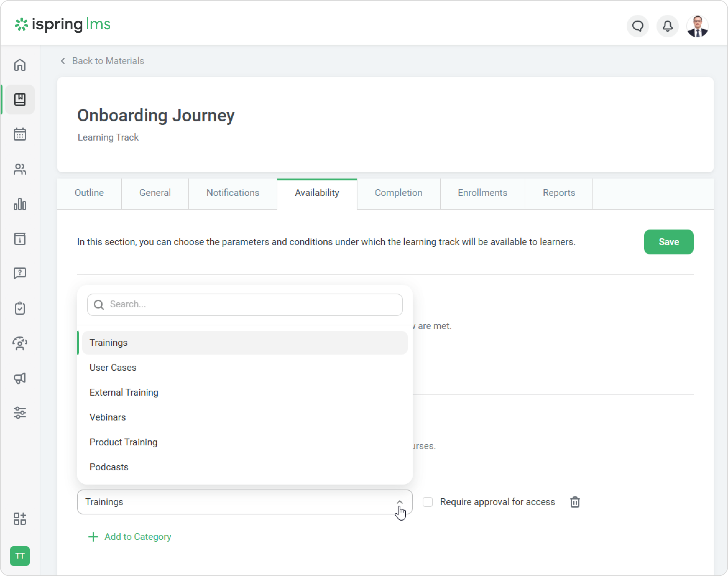Viewport: 728px width, 576px height.
Task: Switch to the Completion tab
Action: point(399,193)
